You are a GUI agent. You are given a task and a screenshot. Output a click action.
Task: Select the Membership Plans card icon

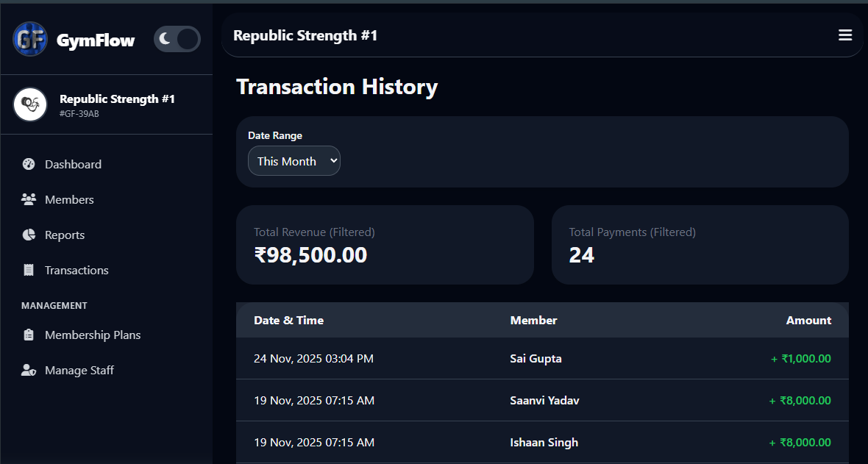tap(28, 335)
